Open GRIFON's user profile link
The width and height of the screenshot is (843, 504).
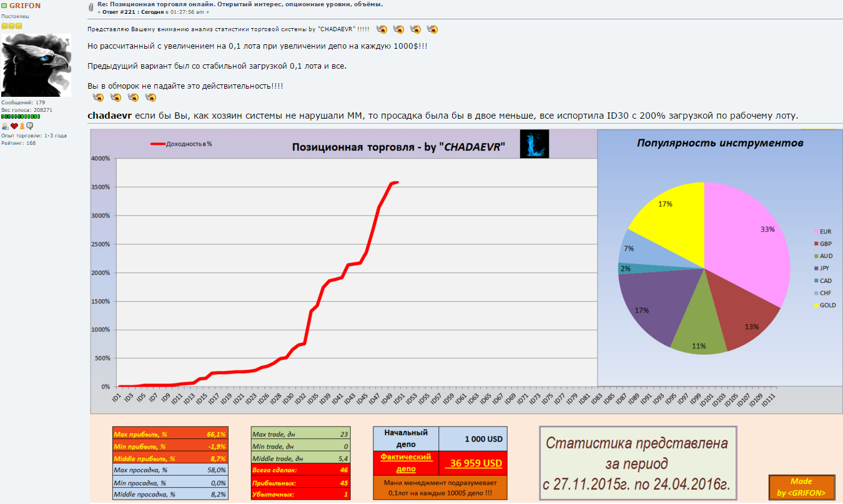(25, 6)
